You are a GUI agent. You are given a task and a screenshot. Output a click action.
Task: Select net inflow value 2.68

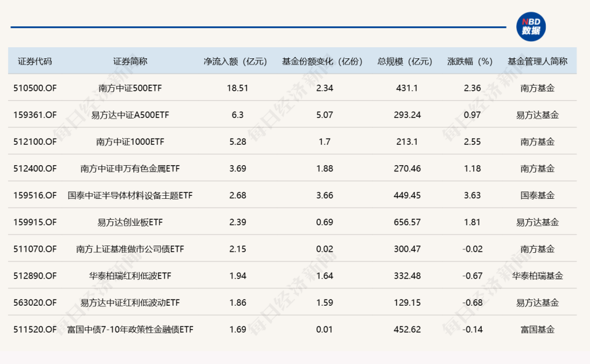tap(237, 195)
